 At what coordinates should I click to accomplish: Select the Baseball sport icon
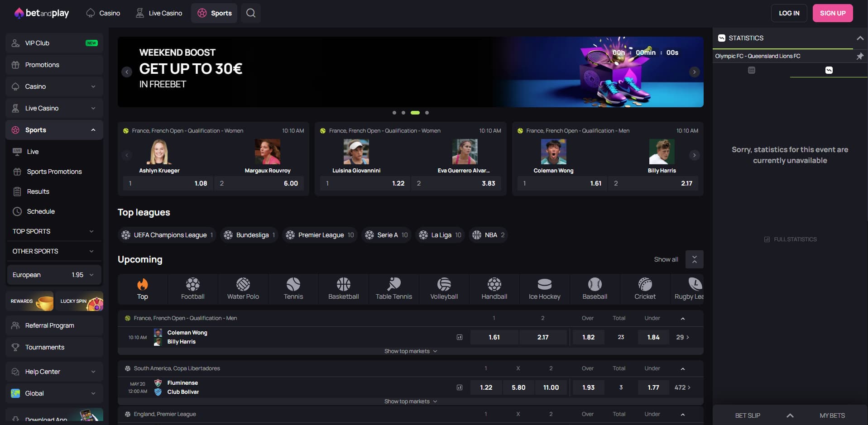595,289
